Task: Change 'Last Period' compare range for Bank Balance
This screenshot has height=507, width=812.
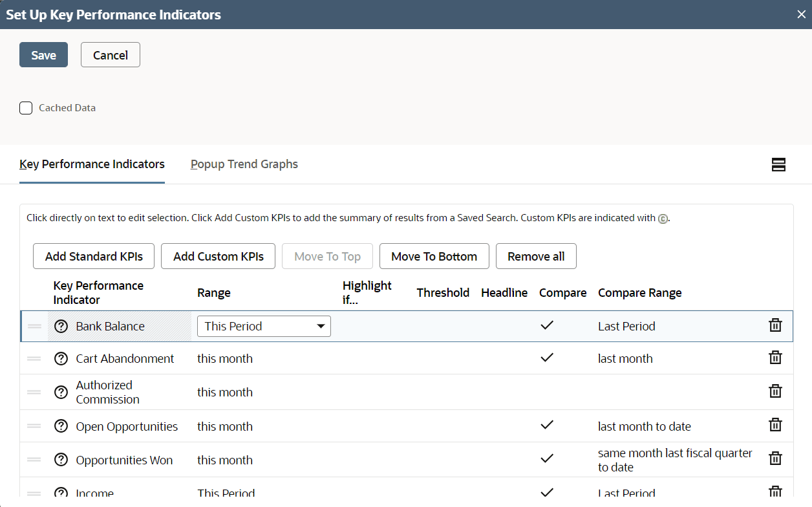Action: pos(626,326)
